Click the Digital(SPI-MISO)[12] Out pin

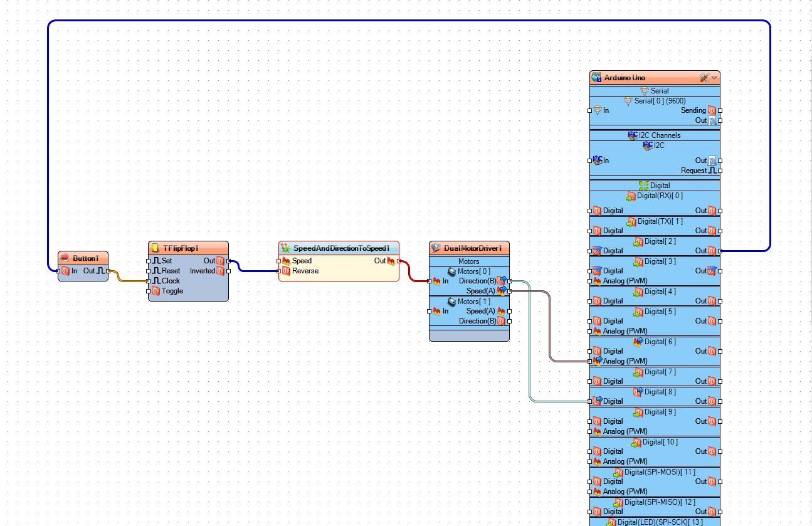(720, 512)
